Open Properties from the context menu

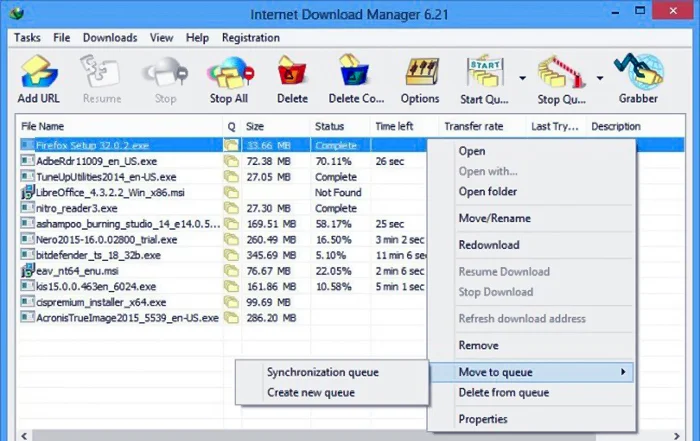[483, 419]
